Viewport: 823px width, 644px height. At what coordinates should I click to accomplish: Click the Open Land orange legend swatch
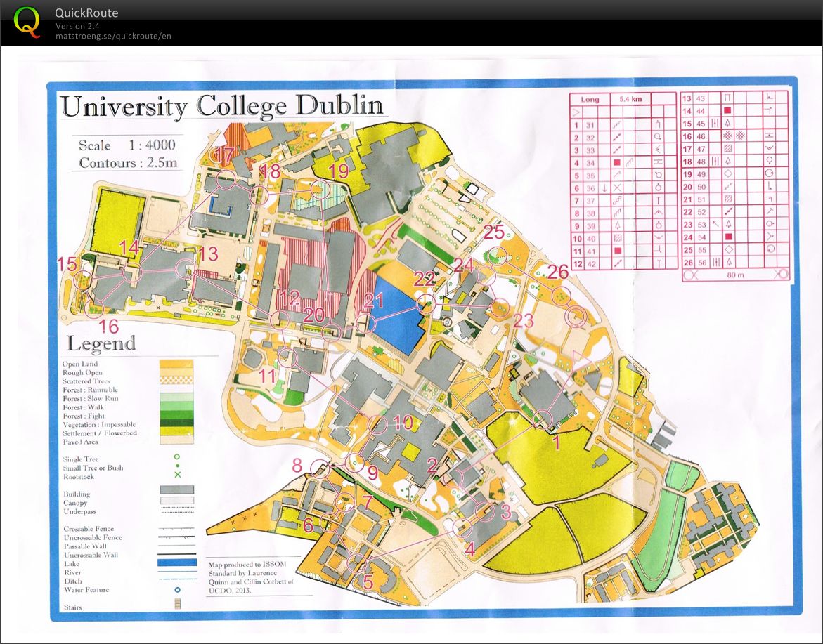(x=176, y=363)
